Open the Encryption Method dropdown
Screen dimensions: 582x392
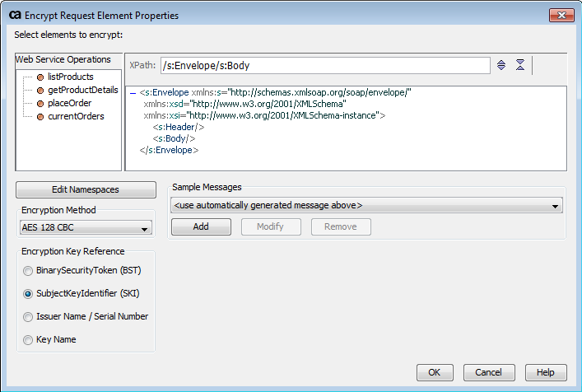pos(86,228)
